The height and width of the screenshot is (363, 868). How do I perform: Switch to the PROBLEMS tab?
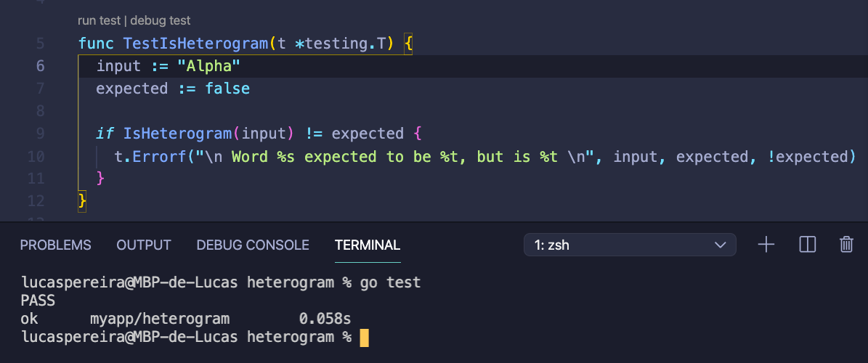pos(55,245)
